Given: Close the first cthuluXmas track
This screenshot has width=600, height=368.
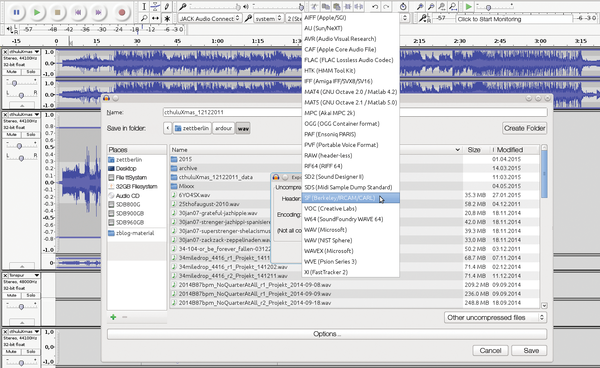Looking at the screenshot, I should pos(5,52).
